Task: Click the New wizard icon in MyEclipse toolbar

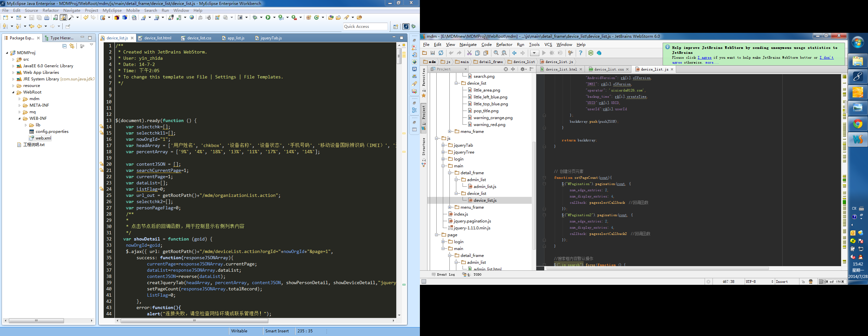Action: [6, 17]
